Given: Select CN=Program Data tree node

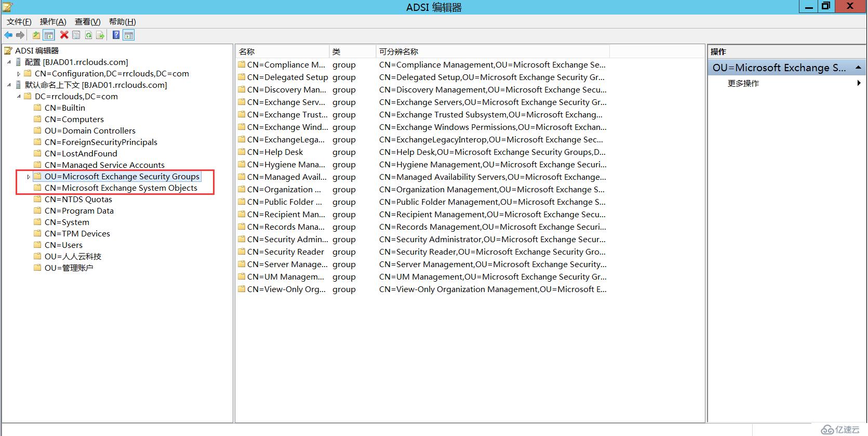Looking at the screenshot, I should (79, 210).
